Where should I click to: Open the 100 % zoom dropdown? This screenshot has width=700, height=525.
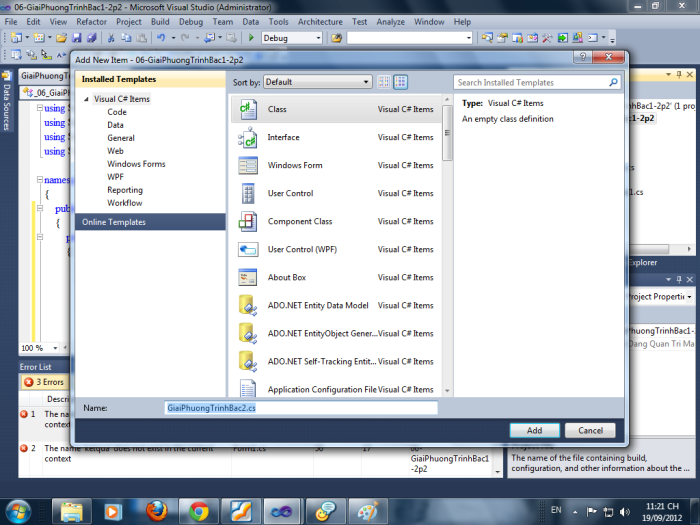click(55, 348)
